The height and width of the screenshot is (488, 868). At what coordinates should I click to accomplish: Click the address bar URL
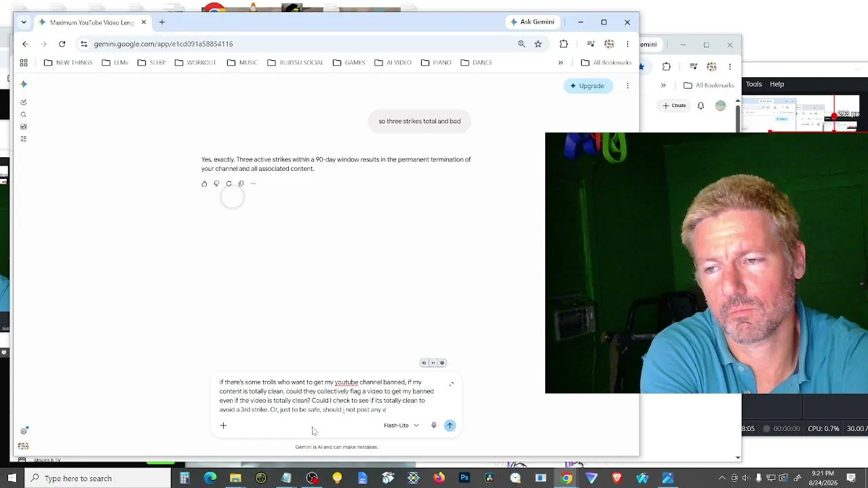point(163,44)
